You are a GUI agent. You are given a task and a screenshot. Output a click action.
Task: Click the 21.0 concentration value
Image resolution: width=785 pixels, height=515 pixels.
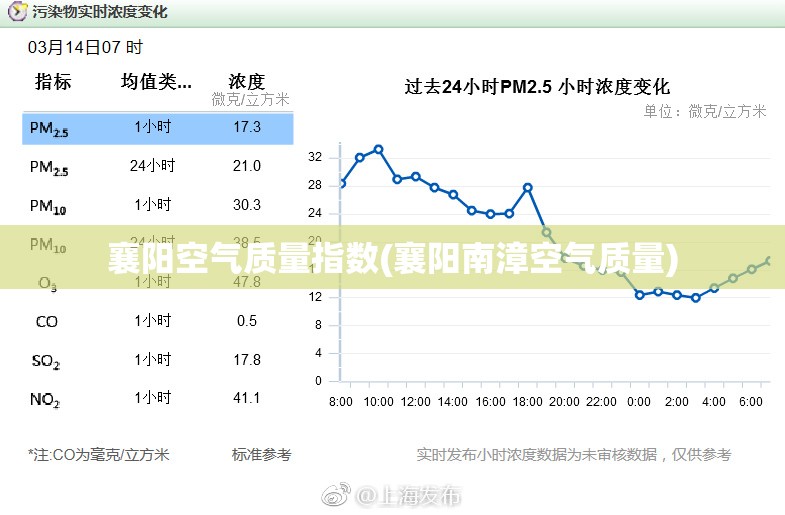247,166
